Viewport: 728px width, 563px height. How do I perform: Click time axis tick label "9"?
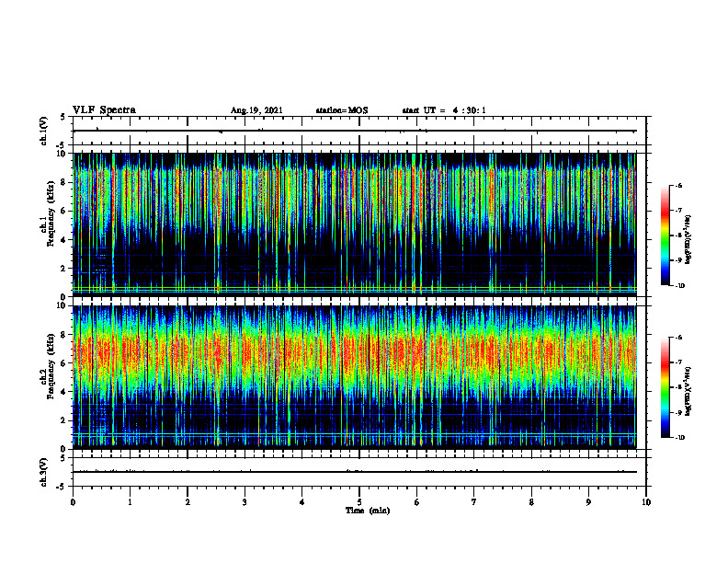[x=588, y=502]
